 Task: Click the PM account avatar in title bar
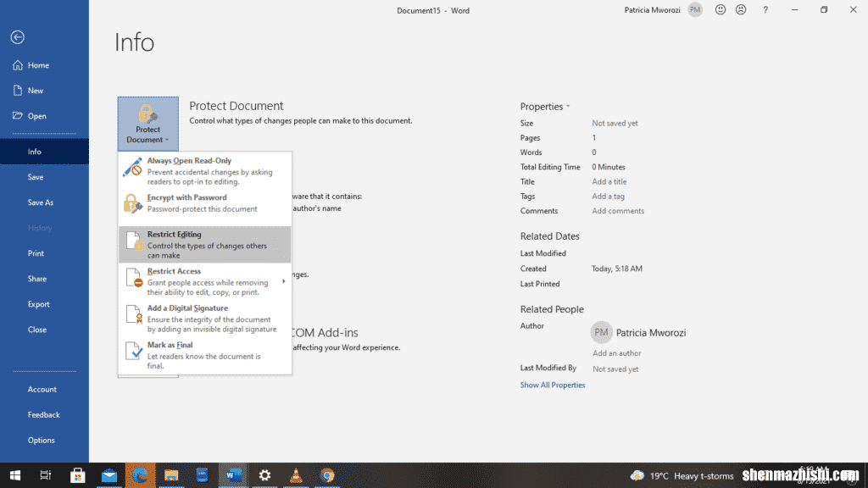[x=695, y=10]
